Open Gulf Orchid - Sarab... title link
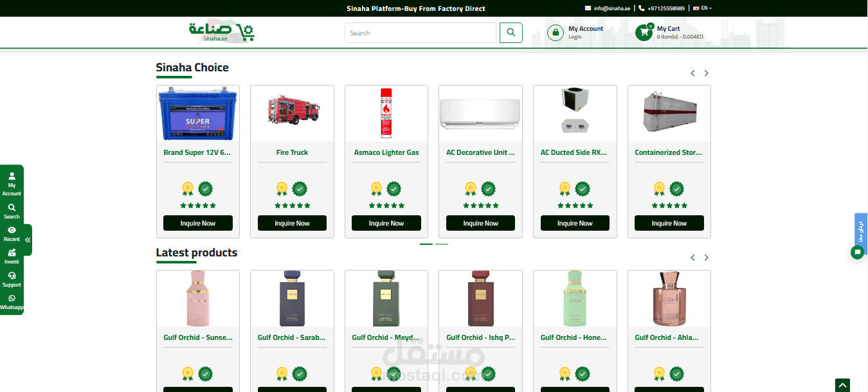Viewport: 868px width, 392px height. tap(292, 337)
